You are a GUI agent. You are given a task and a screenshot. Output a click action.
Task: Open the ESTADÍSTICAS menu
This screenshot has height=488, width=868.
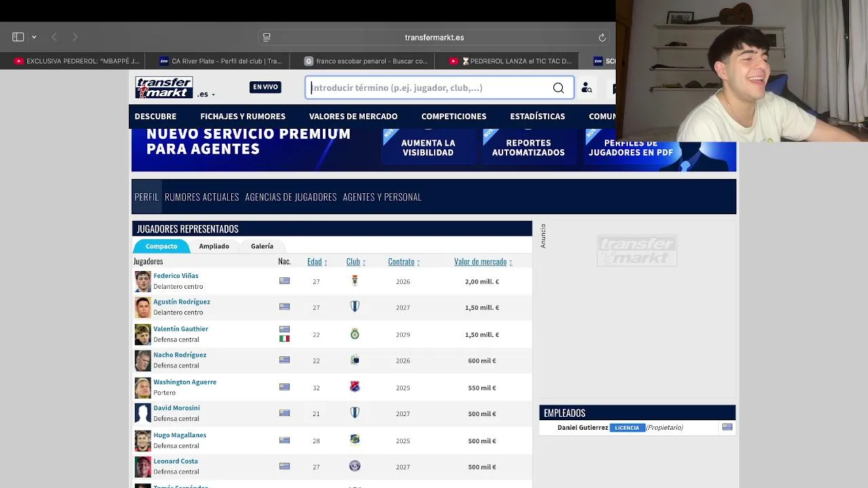tap(537, 116)
